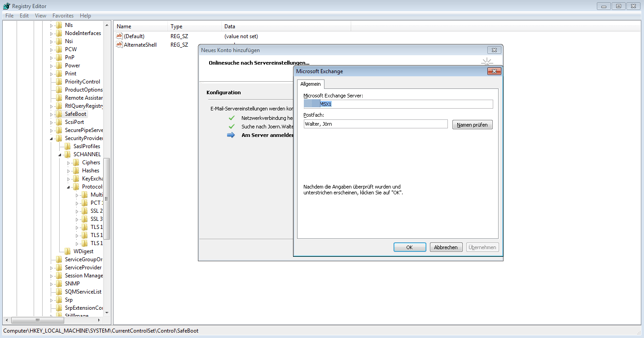Image resolution: width=644 pixels, height=338 pixels.
Task: Click the SNMP folder icon
Action: point(59,284)
